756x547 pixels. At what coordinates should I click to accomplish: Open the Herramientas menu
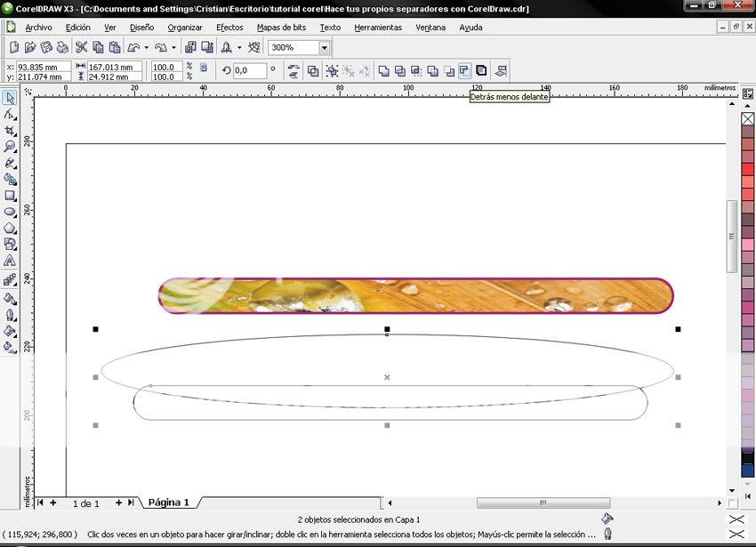378,28
